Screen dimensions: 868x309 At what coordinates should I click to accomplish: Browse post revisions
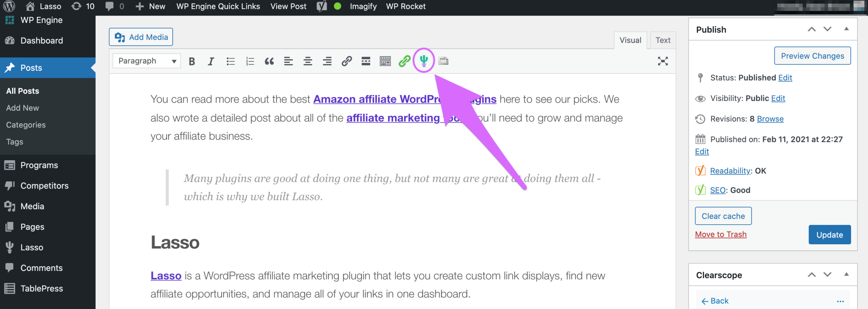point(770,119)
